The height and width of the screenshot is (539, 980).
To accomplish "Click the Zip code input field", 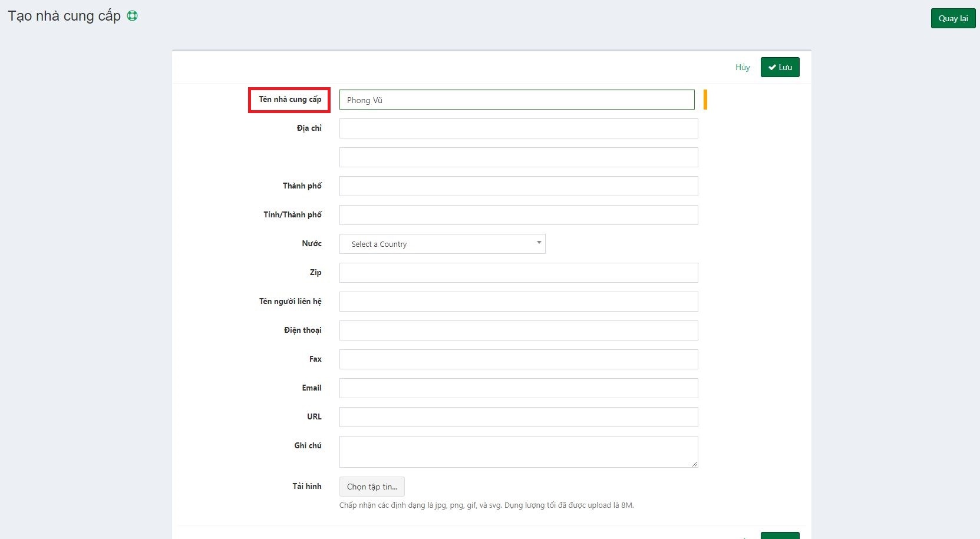I will click(x=518, y=273).
